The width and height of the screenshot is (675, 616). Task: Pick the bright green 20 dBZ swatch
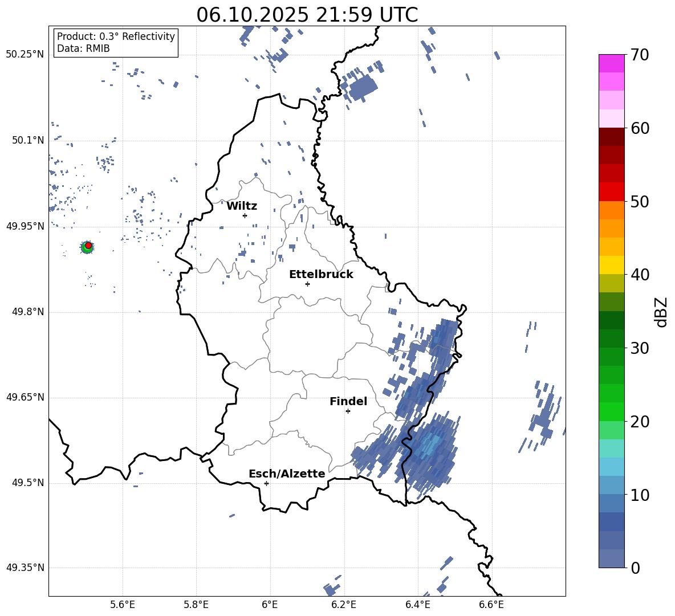click(611, 411)
